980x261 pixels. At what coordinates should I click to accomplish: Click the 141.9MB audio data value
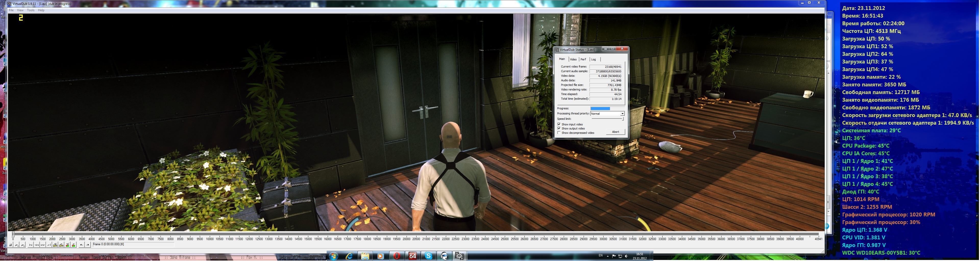pos(606,81)
